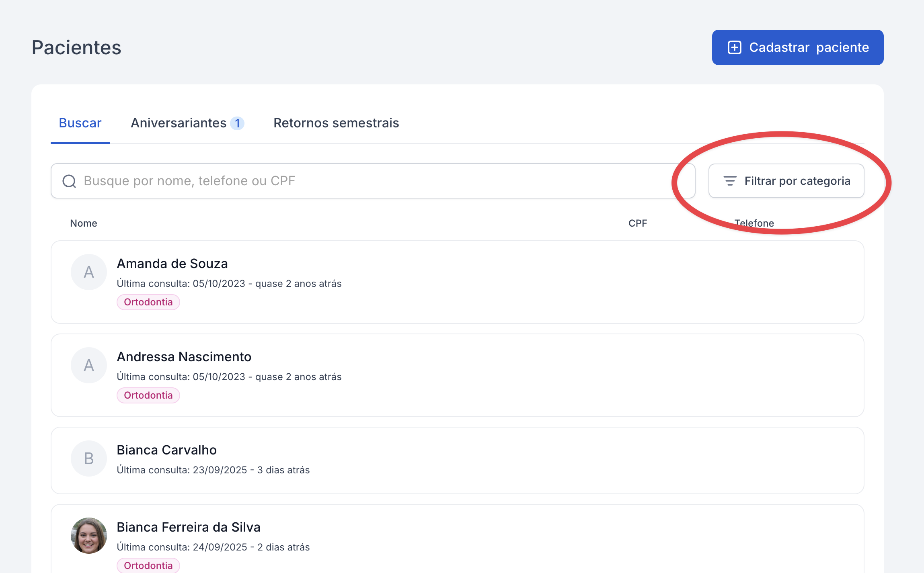
Task: Click the plus icon in Cadastrar paciente
Action: tap(734, 47)
